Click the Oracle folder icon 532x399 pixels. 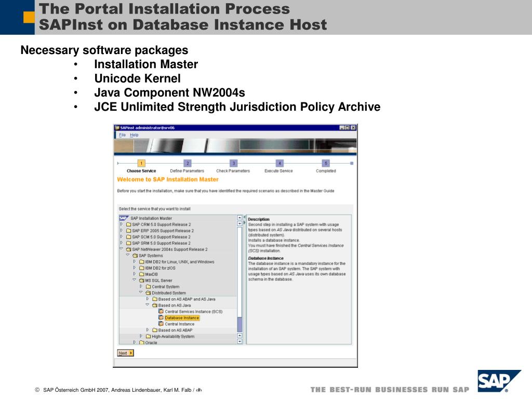click(142, 343)
